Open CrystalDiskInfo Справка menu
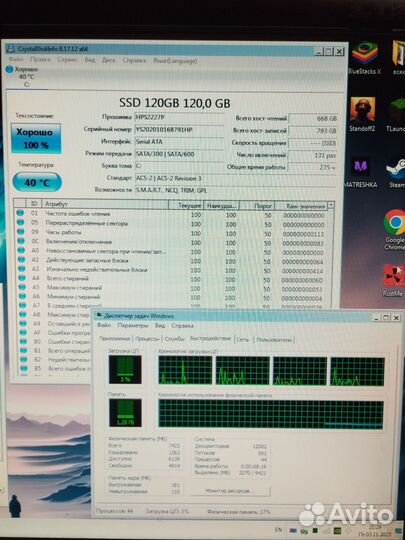This screenshot has height=540, width=405. pyautogui.click(x=134, y=60)
